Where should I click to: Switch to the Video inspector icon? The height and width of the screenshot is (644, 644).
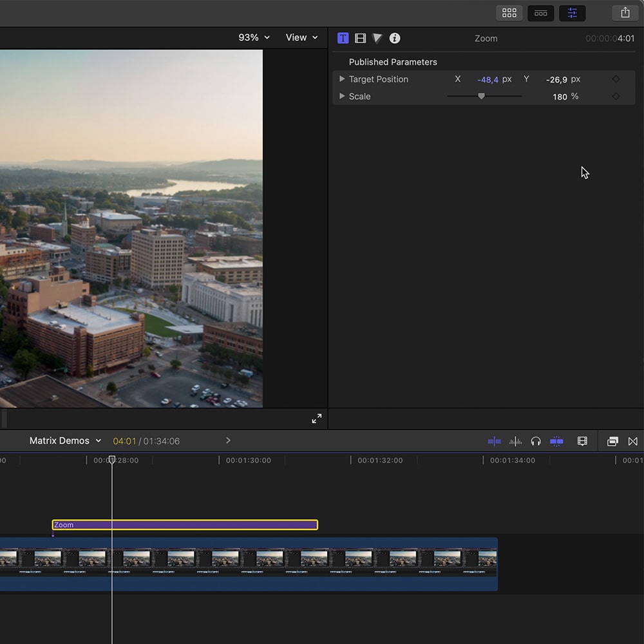coord(361,38)
